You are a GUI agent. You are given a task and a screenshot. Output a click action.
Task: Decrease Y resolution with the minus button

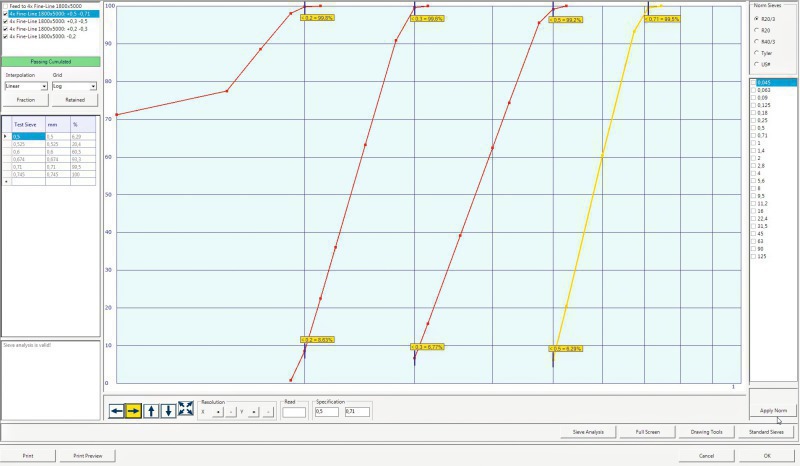267,411
